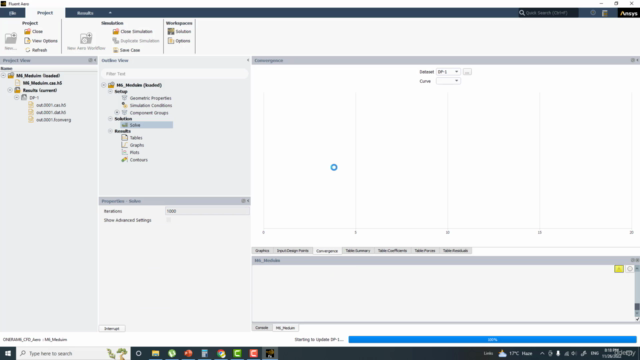Open Windows Start menu
This screenshot has height=360, width=640.
(x=8, y=353)
